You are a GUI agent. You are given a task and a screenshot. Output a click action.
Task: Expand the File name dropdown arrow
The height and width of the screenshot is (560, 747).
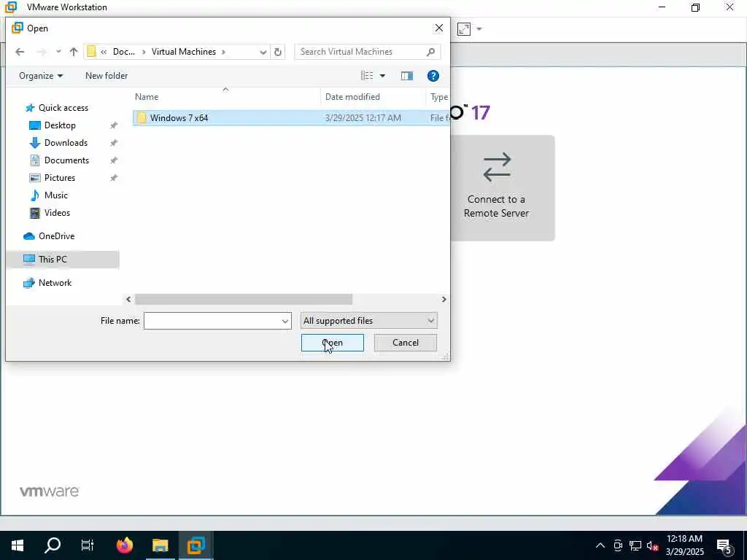tap(285, 321)
